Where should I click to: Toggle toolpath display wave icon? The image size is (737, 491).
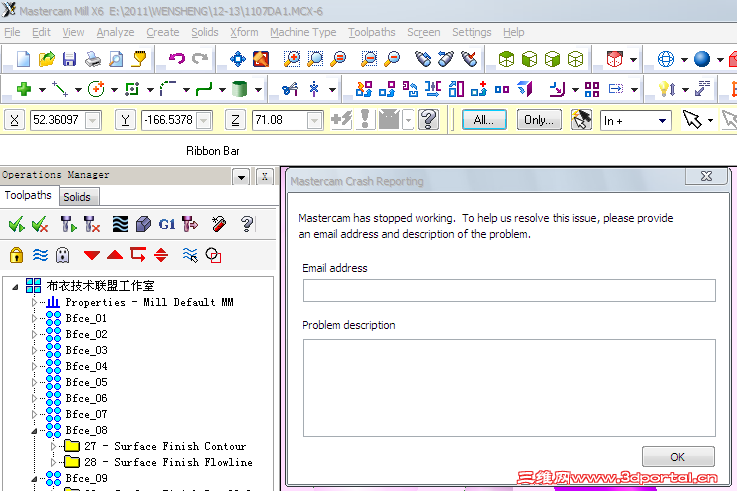pos(40,255)
